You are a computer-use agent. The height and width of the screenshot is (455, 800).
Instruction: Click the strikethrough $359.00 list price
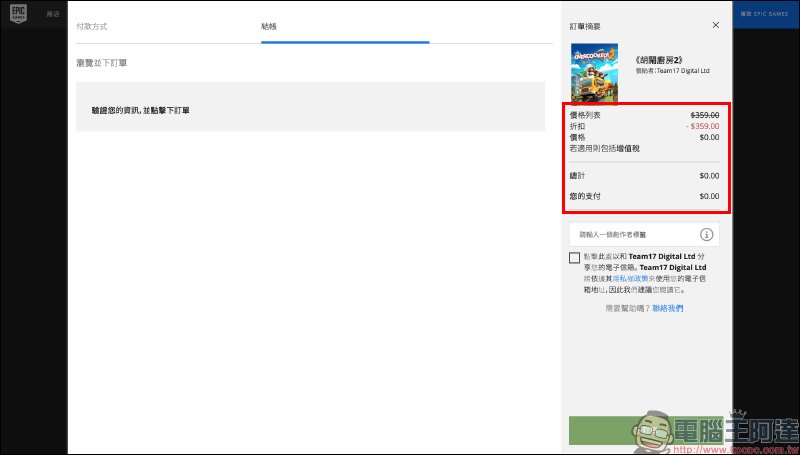(701, 116)
